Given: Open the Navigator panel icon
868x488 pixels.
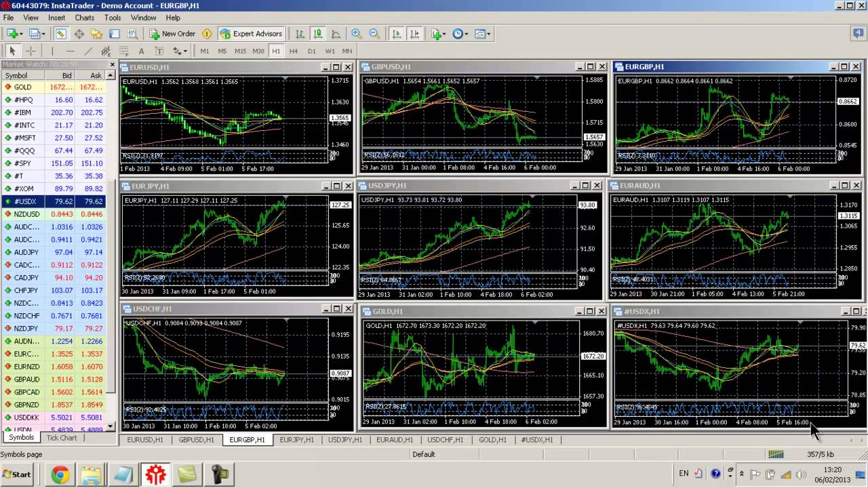Looking at the screenshot, I should pos(96,33).
